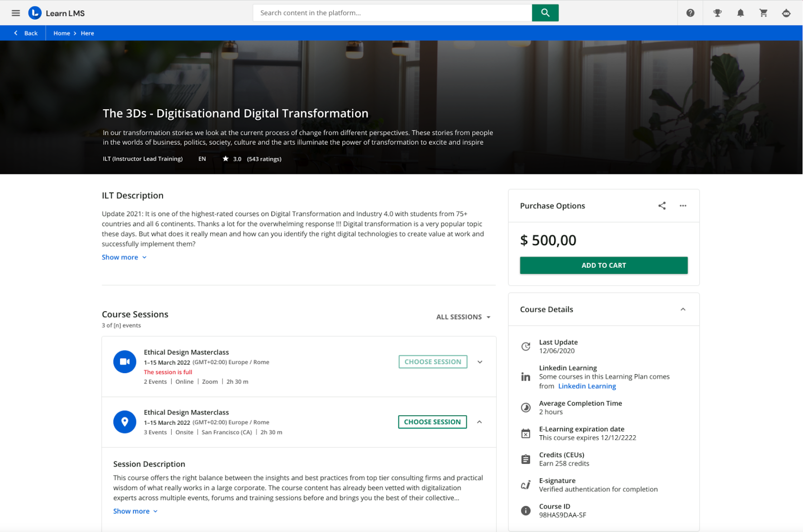The height and width of the screenshot is (532, 803).
Task: Open the help question mark icon
Action: (x=691, y=13)
